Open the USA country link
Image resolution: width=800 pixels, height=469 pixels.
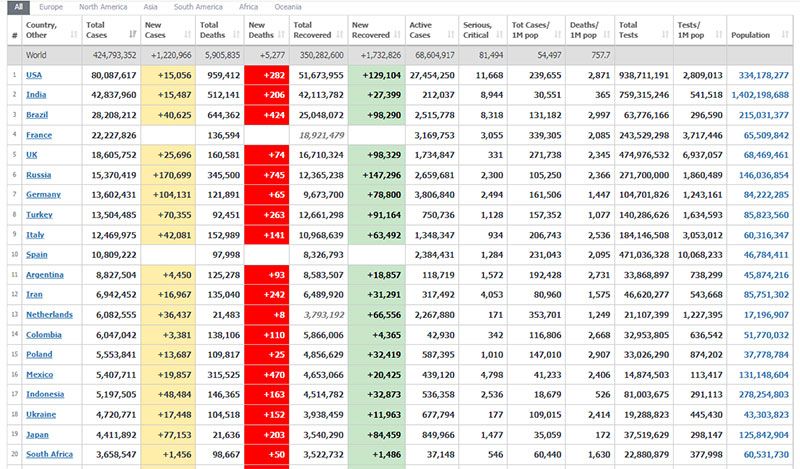pos(35,74)
